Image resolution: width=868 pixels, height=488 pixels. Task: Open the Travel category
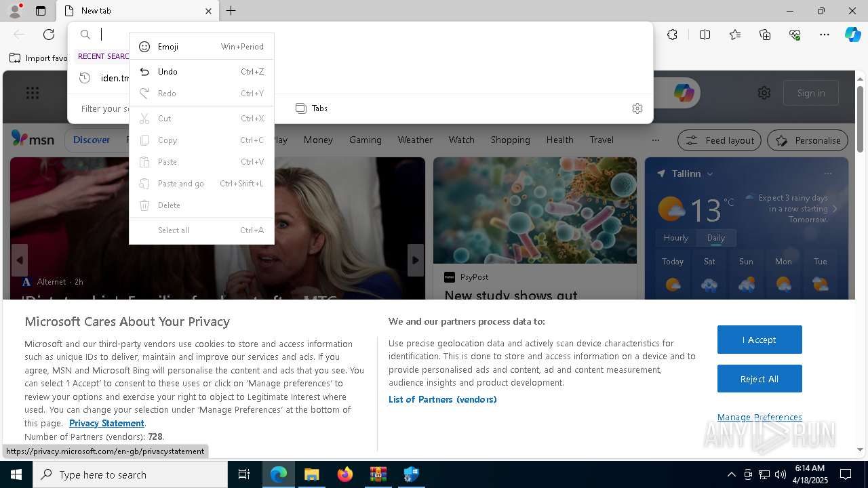pos(601,140)
